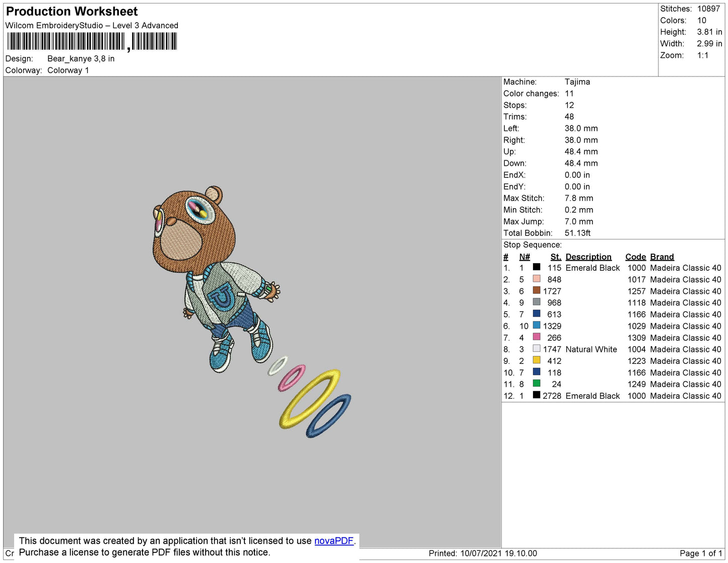The height and width of the screenshot is (563, 728).
Task: Select the Code column header
Action: [635, 257]
